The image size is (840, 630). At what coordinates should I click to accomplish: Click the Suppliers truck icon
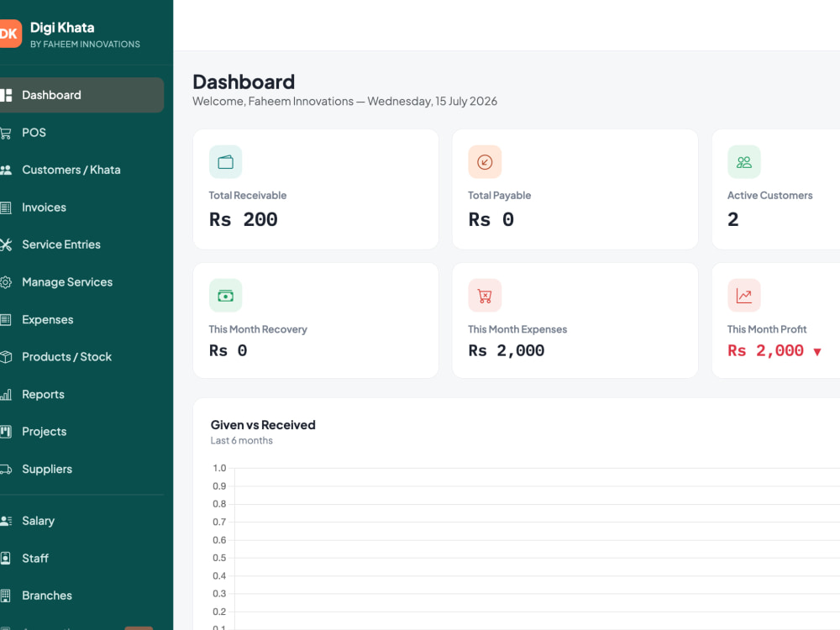[6, 470]
